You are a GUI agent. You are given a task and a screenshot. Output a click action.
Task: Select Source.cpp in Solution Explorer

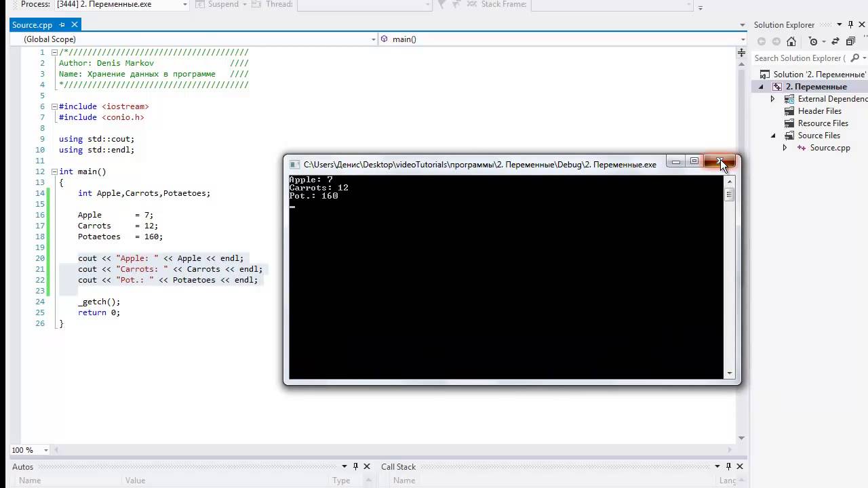[x=829, y=148]
